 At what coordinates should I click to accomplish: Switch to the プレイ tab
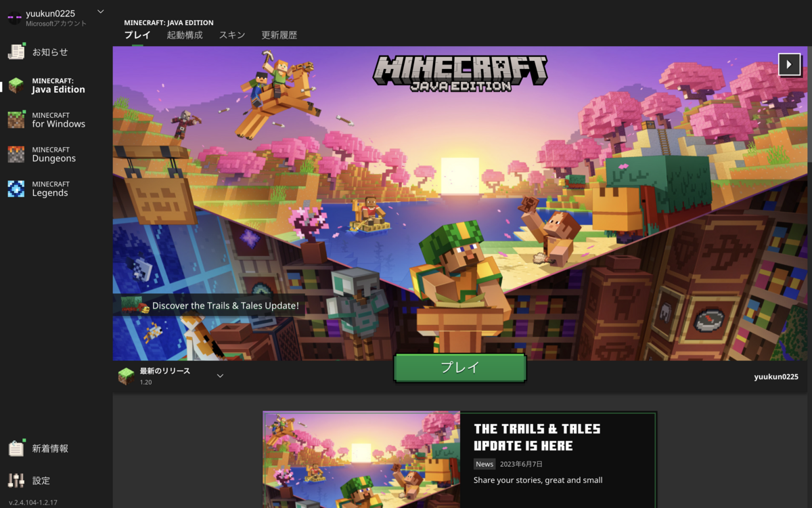click(137, 35)
